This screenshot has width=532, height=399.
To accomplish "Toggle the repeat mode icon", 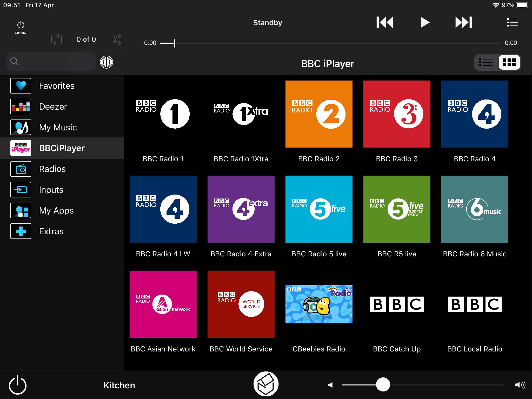I will pyautogui.click(x=56, y=39).
